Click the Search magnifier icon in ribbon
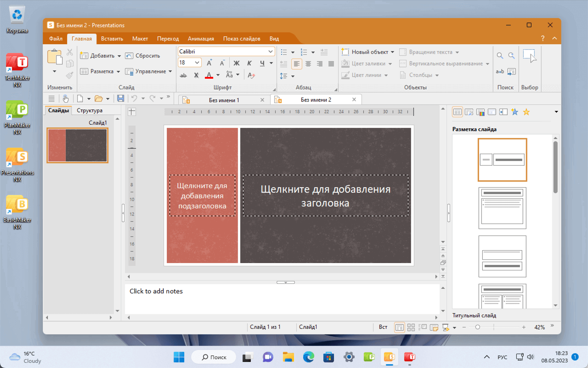This screenshot has height=368, width=588. (x=500, y=56)
